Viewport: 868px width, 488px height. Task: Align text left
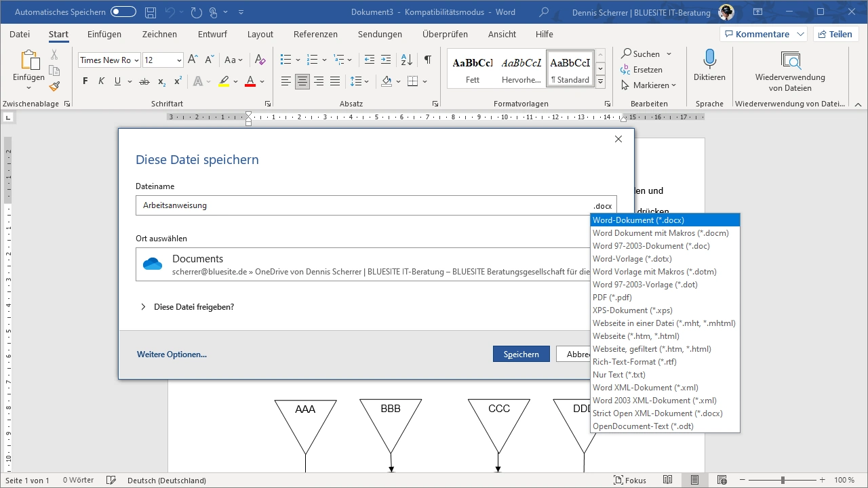tap(286, 81)
